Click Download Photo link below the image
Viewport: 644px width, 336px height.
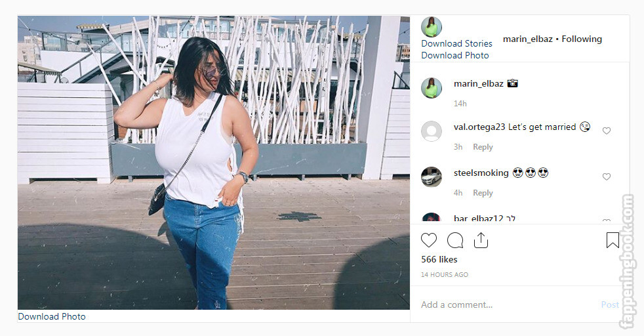coord(52,317)
